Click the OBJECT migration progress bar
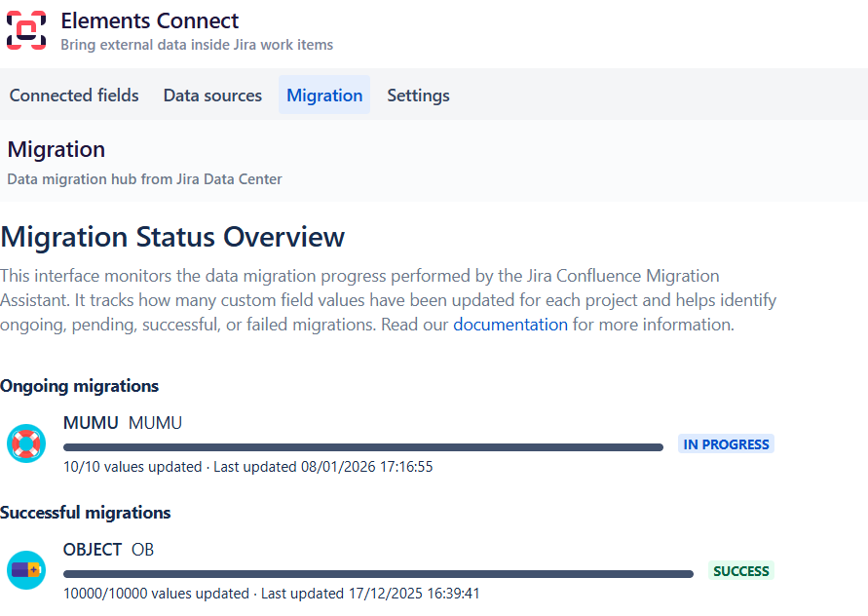The height and width of the screenshot is (616, 868). coord(378,574)
